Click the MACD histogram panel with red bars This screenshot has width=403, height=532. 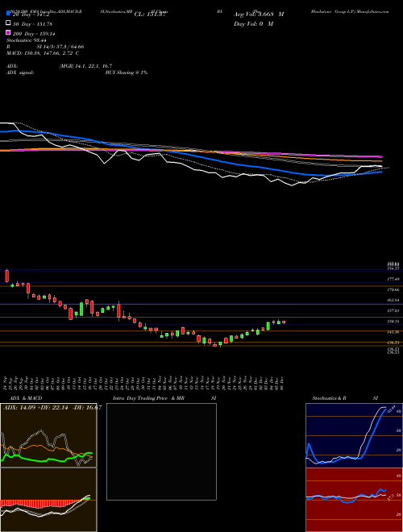coord(48,500)
